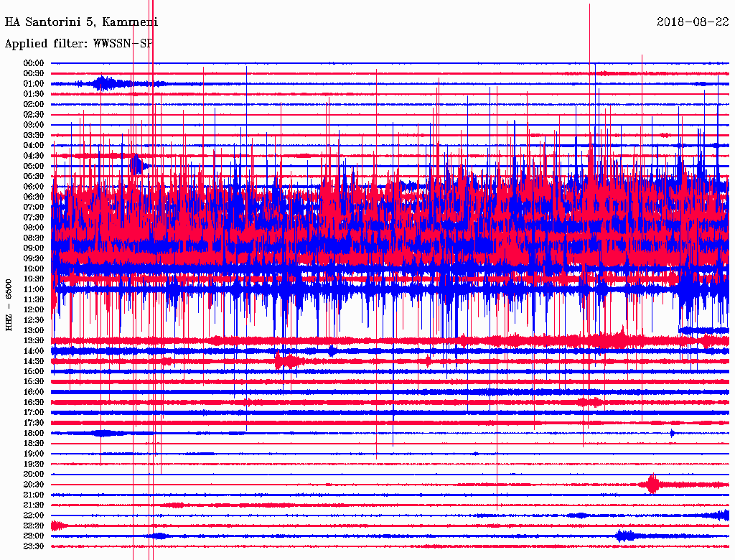Click the 15:30 time label
This screenshot has width=735, height=560.
point(34,382)
